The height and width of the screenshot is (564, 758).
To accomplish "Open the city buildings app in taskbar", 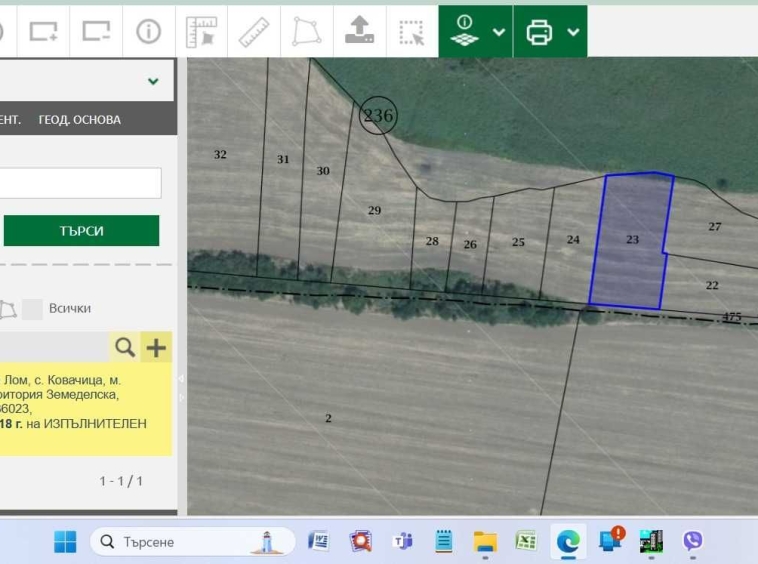I will coord(651,541).
